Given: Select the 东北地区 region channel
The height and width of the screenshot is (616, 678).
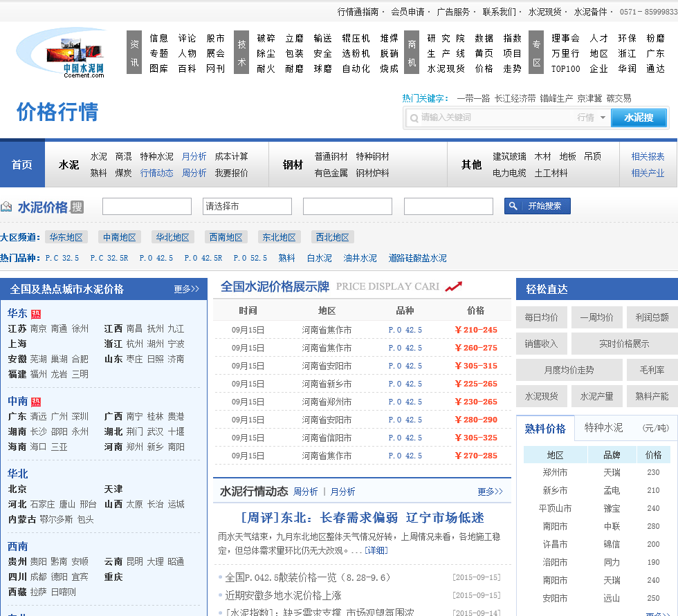Looking at the screenshot, I should pyautogui.click(x=279, y=237).
